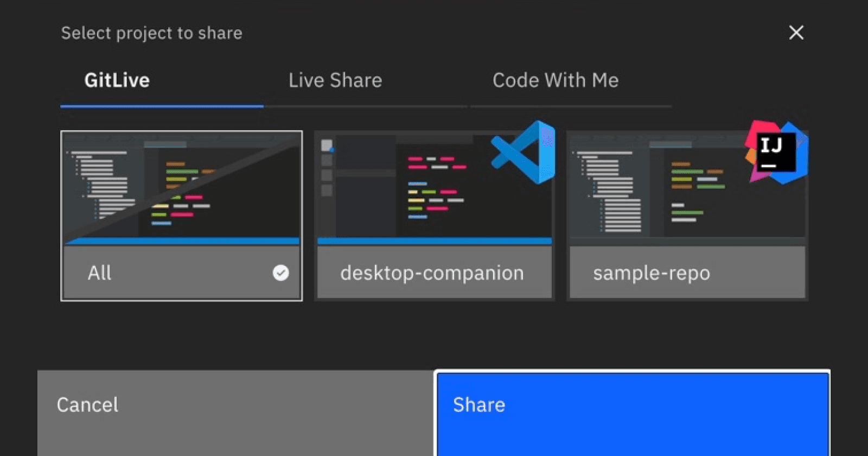Close the share dialog with the X
The image size is (868, 456).
[796, 33]
